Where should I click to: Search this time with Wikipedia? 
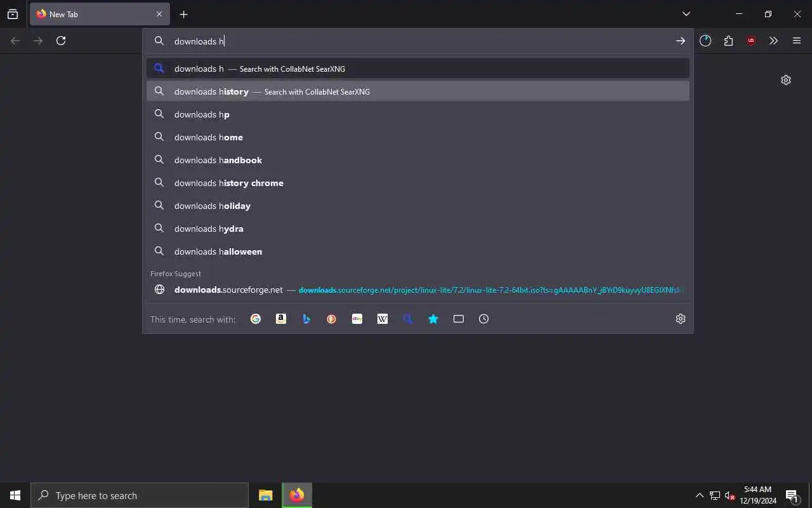[x=383, y=319]
